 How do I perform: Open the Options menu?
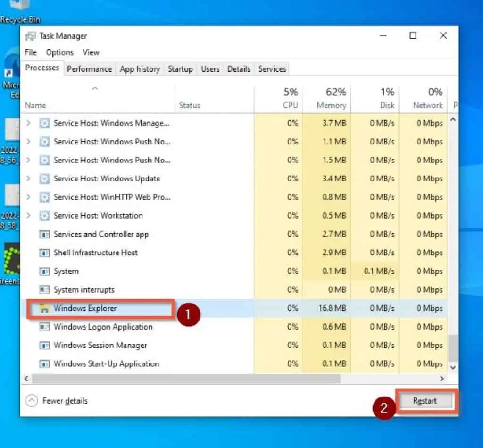point(59,52)
